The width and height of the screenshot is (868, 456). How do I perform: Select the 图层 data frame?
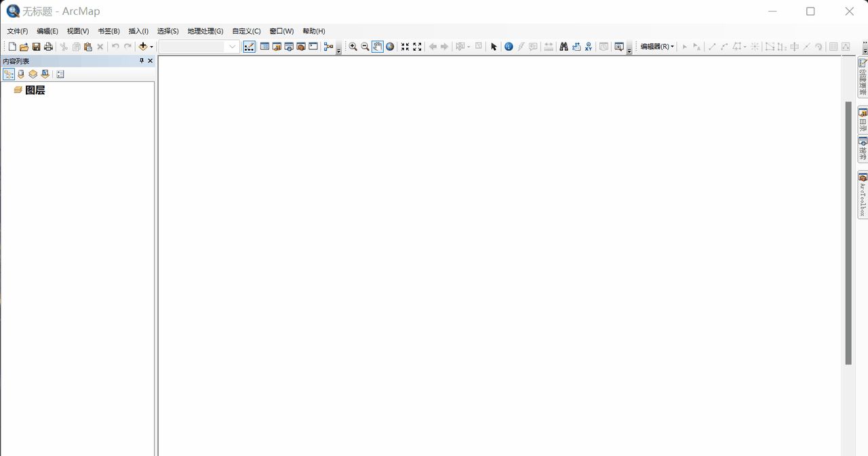click(x=35, y=90)
